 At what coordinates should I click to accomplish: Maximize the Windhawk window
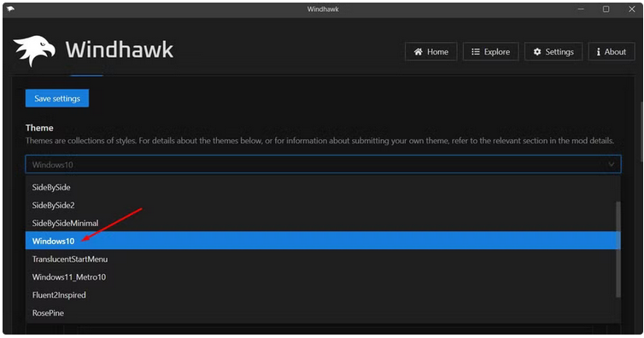coord(606,9)
